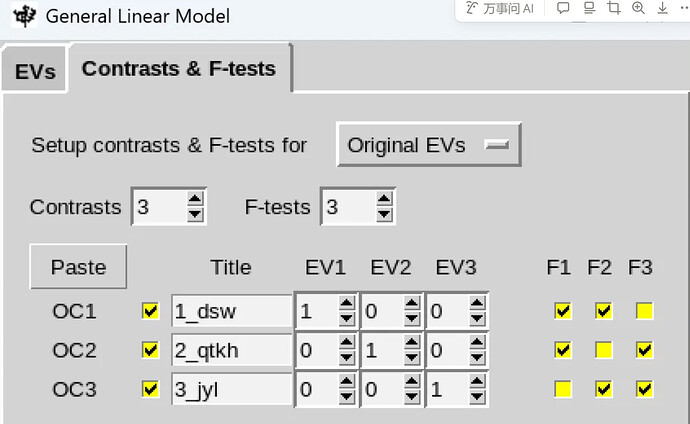Viewport: 690px width, 424px height.
Task: Increase EV1 value for OC1
Action: pyautogui.click(x=347, y=304)
